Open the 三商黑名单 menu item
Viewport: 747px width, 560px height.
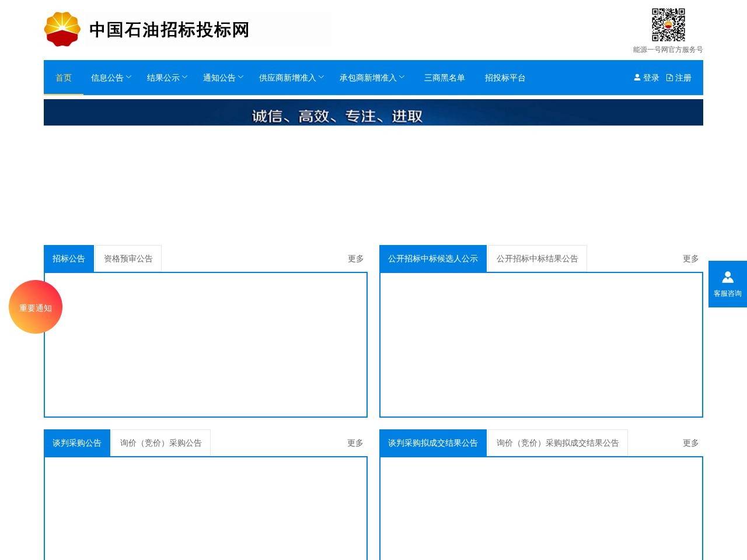[445, 78]
